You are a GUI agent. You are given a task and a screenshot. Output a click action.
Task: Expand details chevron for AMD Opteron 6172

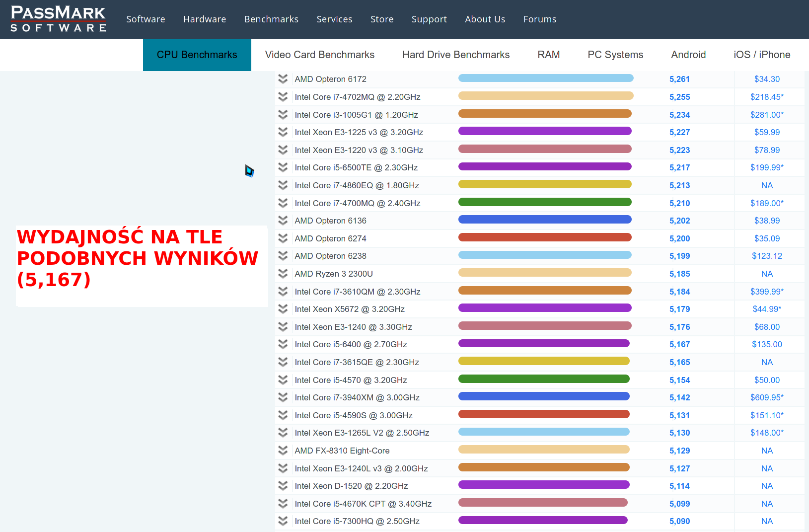(x=283, y=79)
